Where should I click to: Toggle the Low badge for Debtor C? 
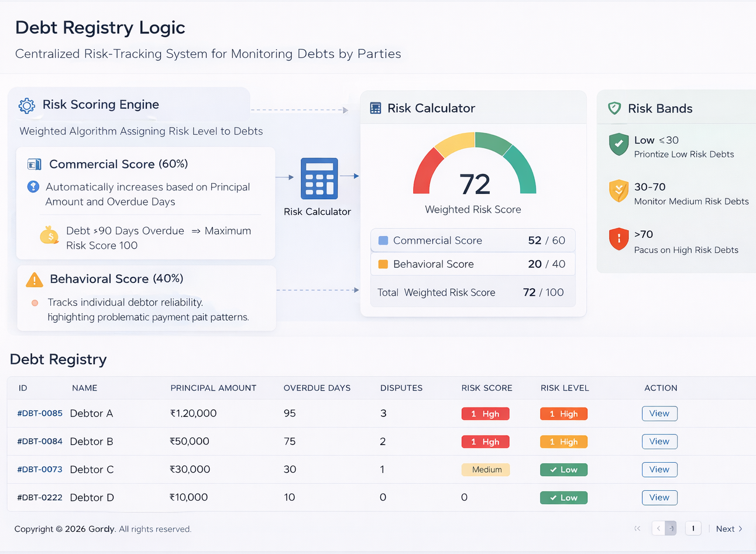[563, 469]
